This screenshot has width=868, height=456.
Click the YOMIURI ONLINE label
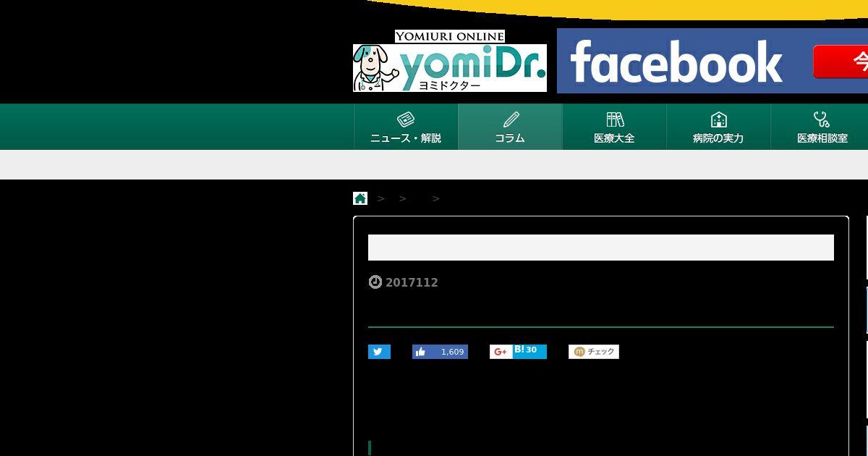point(449,36)
